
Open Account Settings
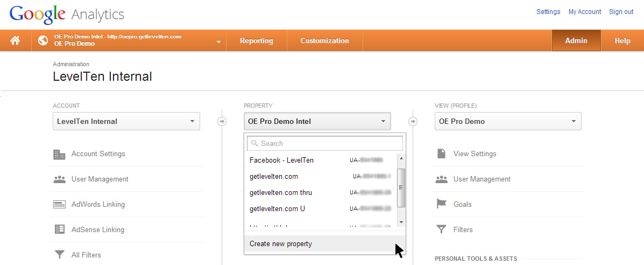tap(98, 154)
